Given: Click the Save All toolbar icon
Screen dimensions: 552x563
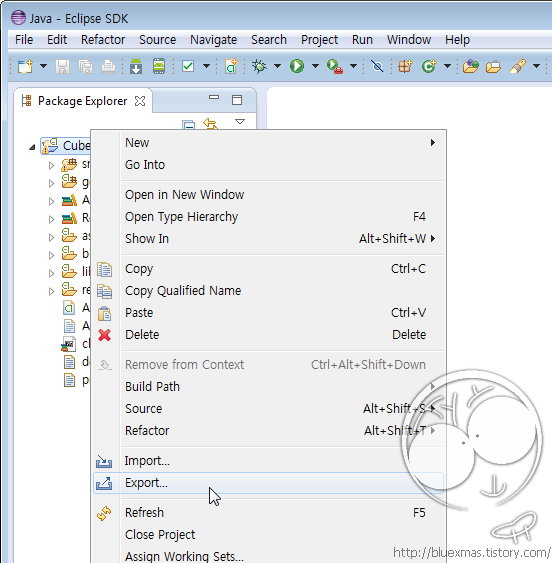Looking at the screenshot, I should 85,66.
